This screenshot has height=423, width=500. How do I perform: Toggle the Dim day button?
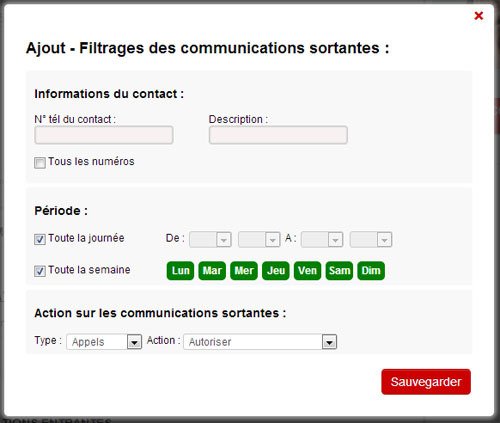(x=371, y=271)
